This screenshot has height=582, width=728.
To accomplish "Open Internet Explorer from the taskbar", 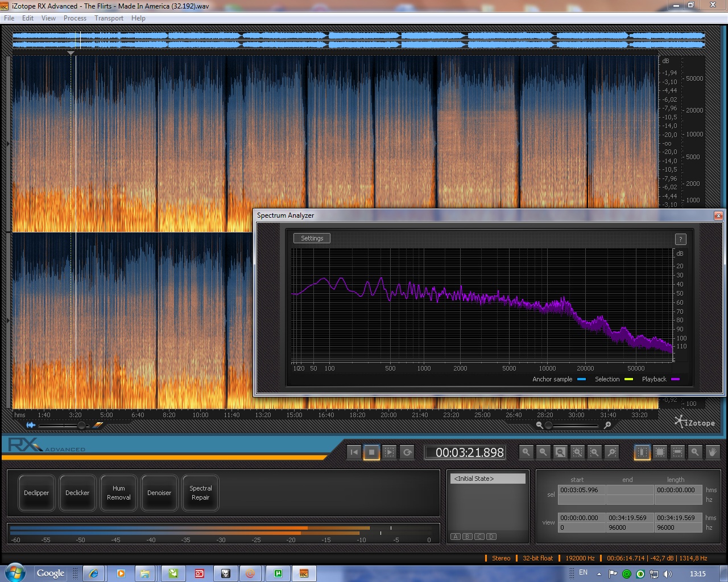I will coord(94,573).
